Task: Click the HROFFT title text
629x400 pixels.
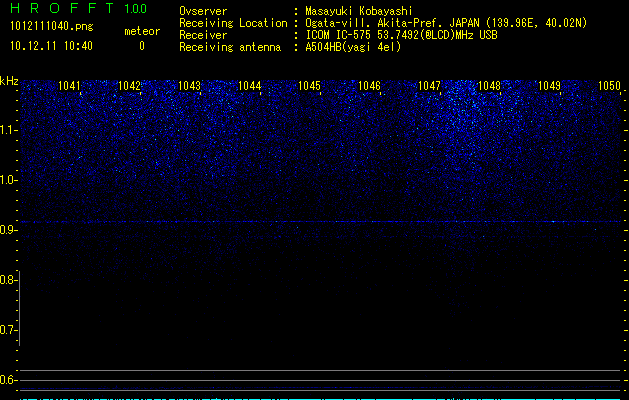Action: tap(62, 8)
